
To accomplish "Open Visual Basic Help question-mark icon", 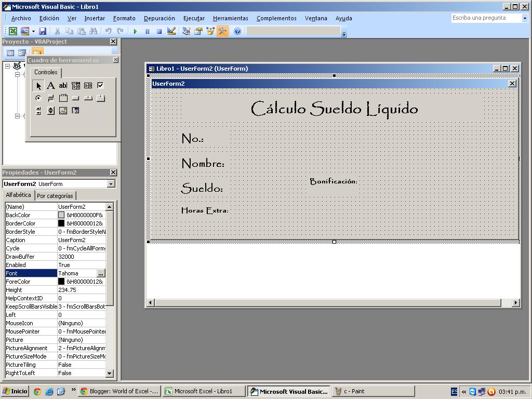I will (x=237, y=31).
